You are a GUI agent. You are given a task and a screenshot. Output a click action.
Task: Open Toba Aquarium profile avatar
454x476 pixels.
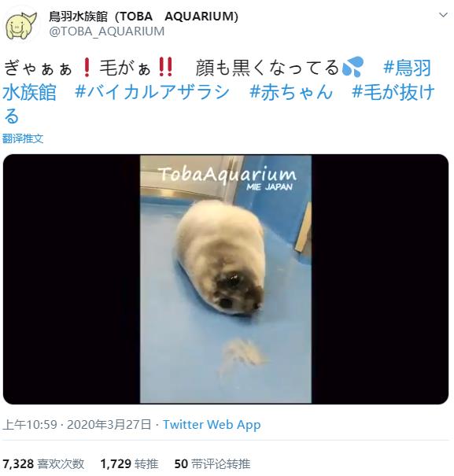[x=21, y=25]
